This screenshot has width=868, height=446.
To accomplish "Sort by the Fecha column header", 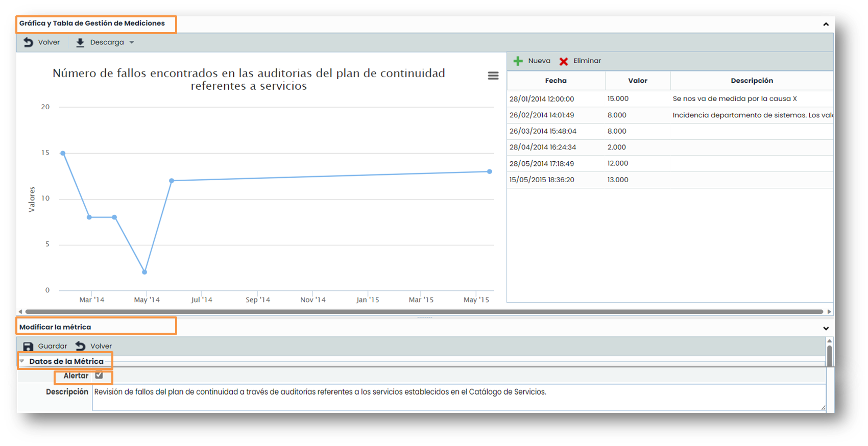I will pyautogui.click(x=556, y=81).
